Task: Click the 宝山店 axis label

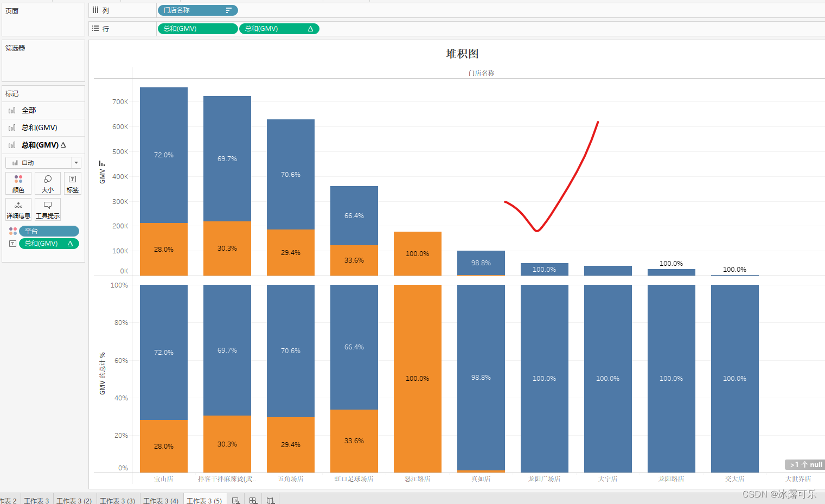Action: (164, 479)
